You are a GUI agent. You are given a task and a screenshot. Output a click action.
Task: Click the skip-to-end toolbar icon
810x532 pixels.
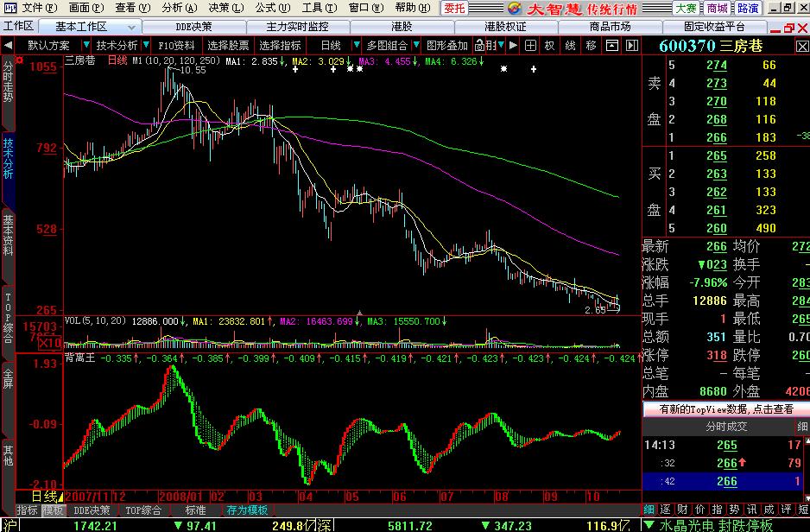(x=632, y=46)
